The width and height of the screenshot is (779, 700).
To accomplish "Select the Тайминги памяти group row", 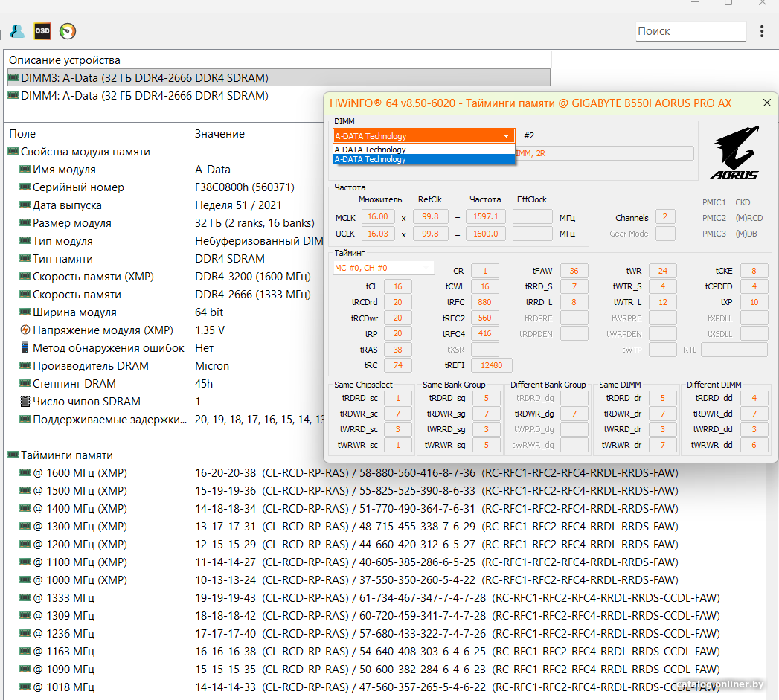I will coord(60,455).
